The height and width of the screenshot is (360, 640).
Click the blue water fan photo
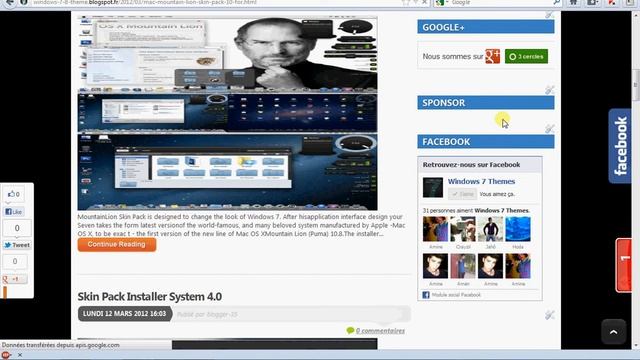point(518,229)
